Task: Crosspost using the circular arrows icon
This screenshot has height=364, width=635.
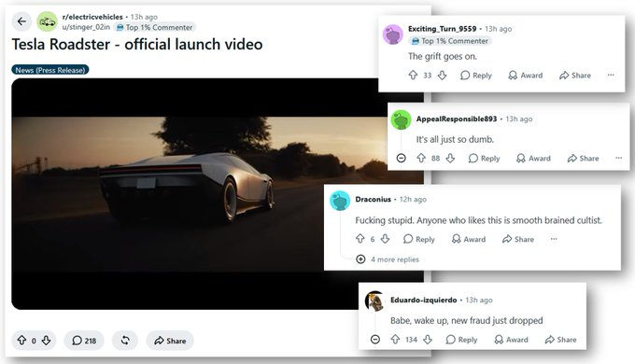Action: tap(125, 341)
